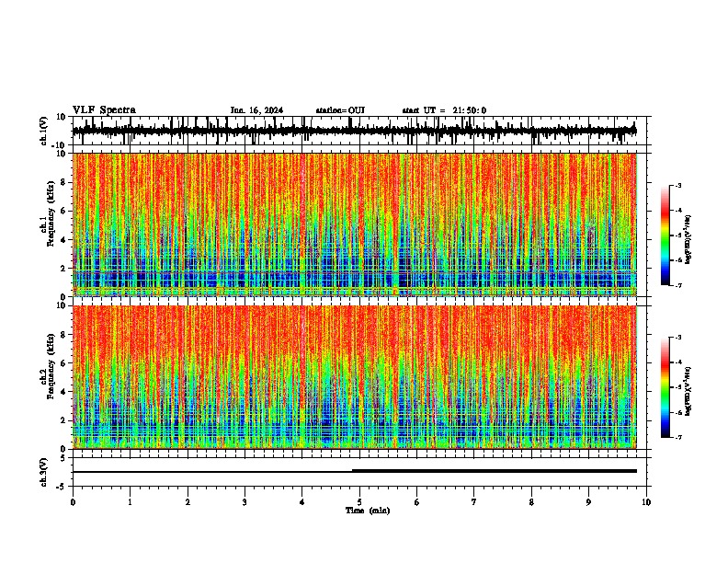Click the 4 kHz tick on ch.2 frequency axis
The width and height of the screenshot is (728, 563).
click(x=63, y=392)
